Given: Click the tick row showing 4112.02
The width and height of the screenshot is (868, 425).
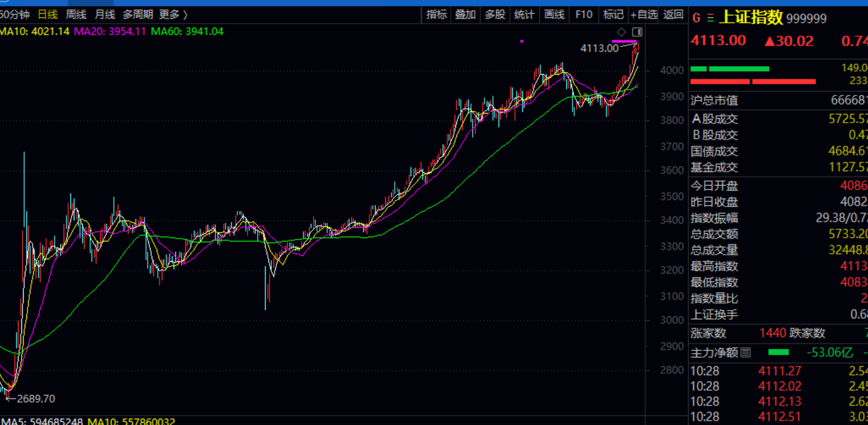Looking at the screenshot, I should (x=779, y=386).
